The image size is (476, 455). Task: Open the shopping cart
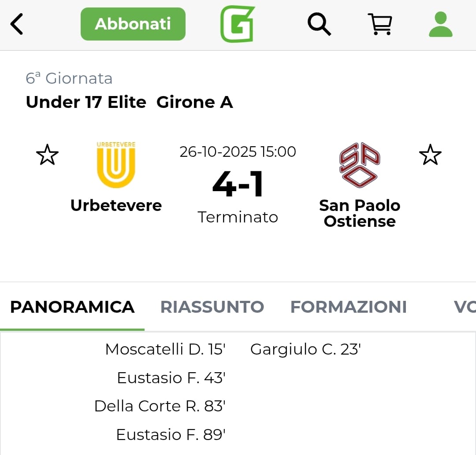tap(379, 24)
